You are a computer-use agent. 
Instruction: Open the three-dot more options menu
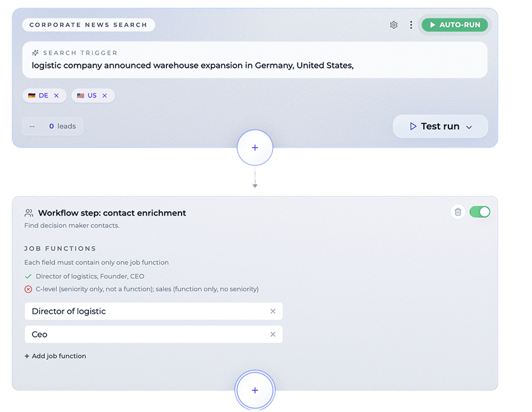point(411,25)
